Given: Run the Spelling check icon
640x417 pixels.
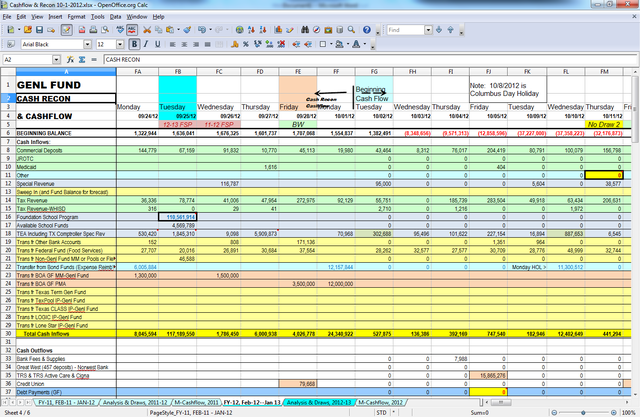Looking at the screenshot, I should (120, 30).
